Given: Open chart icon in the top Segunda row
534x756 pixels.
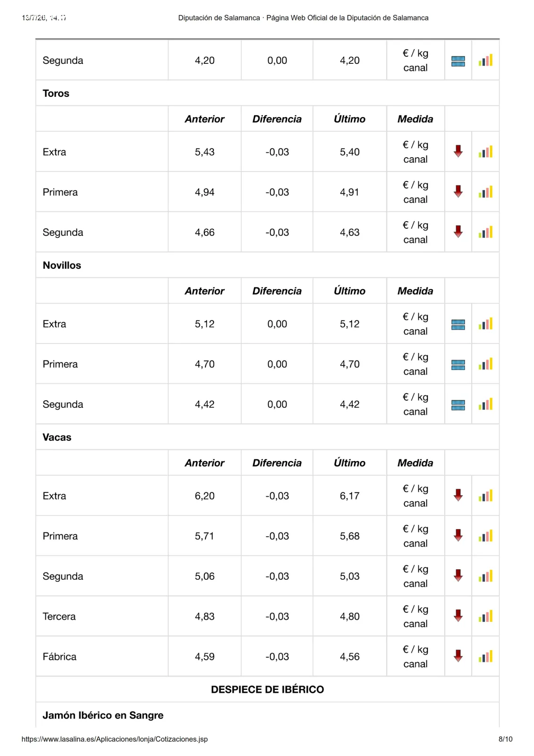Looking at the screenshot, I should click(x=485, y=60).
